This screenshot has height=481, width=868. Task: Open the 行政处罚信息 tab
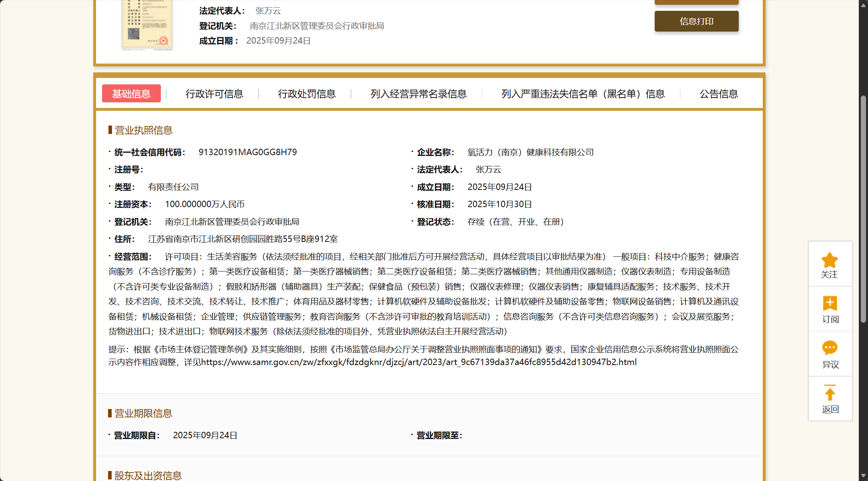pyautogui.click(x=307, y=94)
